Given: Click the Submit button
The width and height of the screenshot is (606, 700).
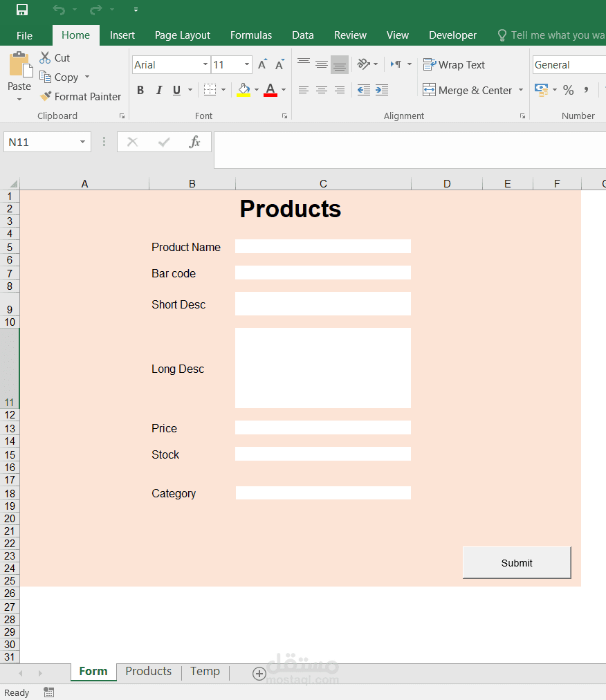Looking at the screenshot, I should coord(517,562).
